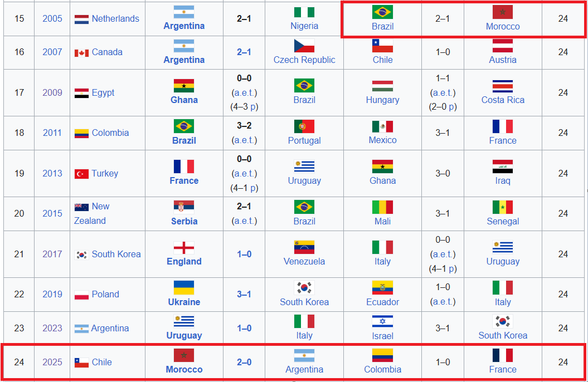Follow the Venezuela link

[304, 261]
